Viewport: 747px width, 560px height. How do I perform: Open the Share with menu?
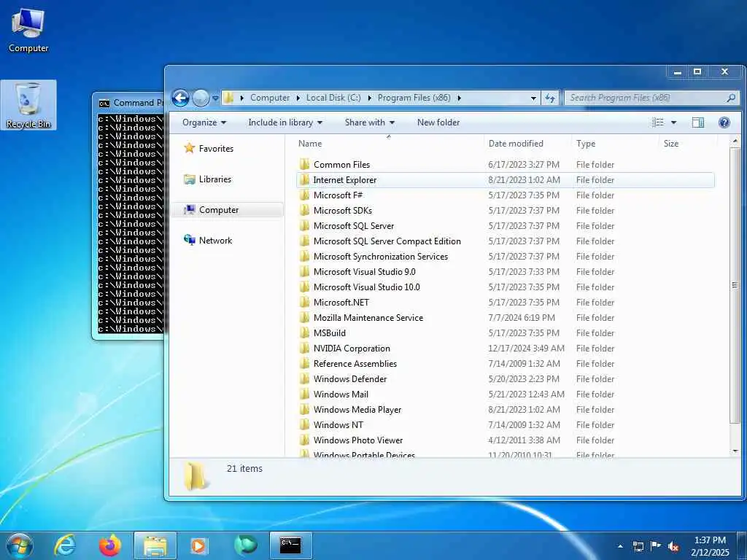pos(370,122)
